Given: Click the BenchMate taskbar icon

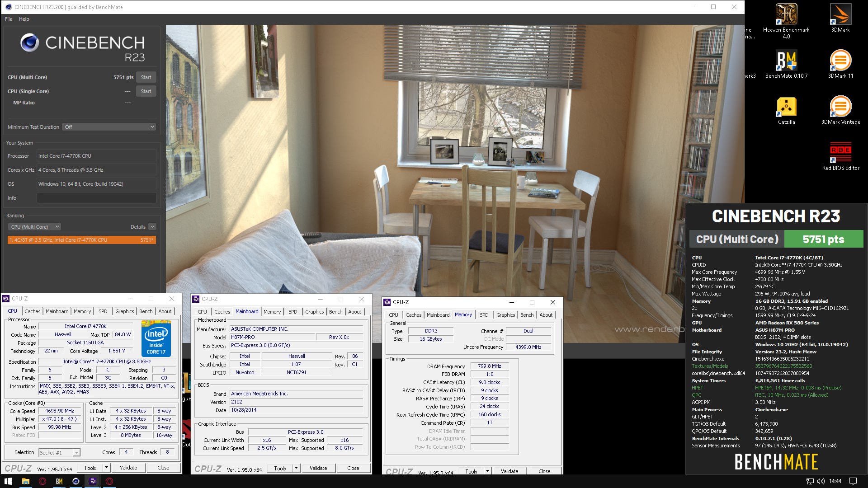Looking at the screenshot, I should point(59,481).
